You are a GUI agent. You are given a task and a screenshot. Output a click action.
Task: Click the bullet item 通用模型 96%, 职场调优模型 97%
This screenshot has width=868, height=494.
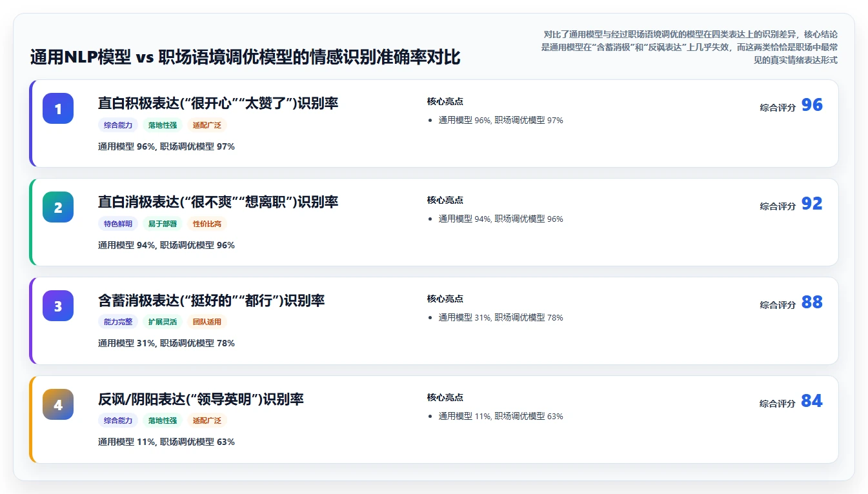click(x=501, y=120)
